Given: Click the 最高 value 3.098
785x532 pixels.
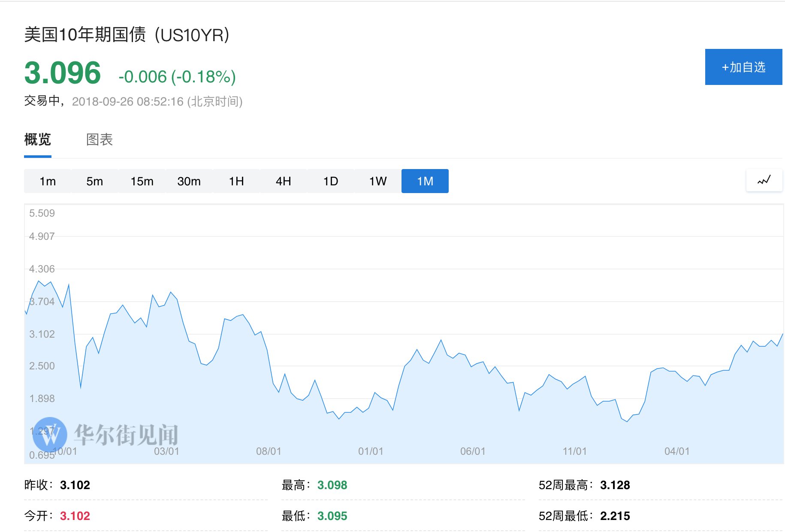Looking at the screenshot, I should click(332, 485).
